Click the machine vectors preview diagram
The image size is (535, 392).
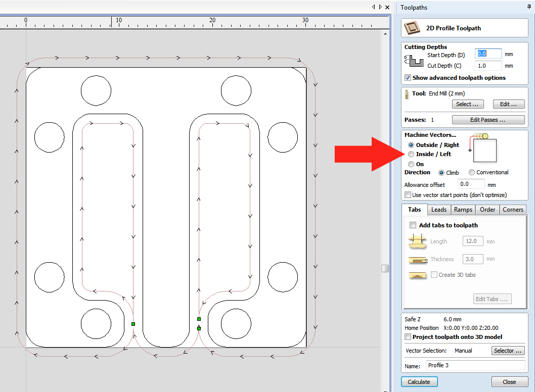pos(482,149)
